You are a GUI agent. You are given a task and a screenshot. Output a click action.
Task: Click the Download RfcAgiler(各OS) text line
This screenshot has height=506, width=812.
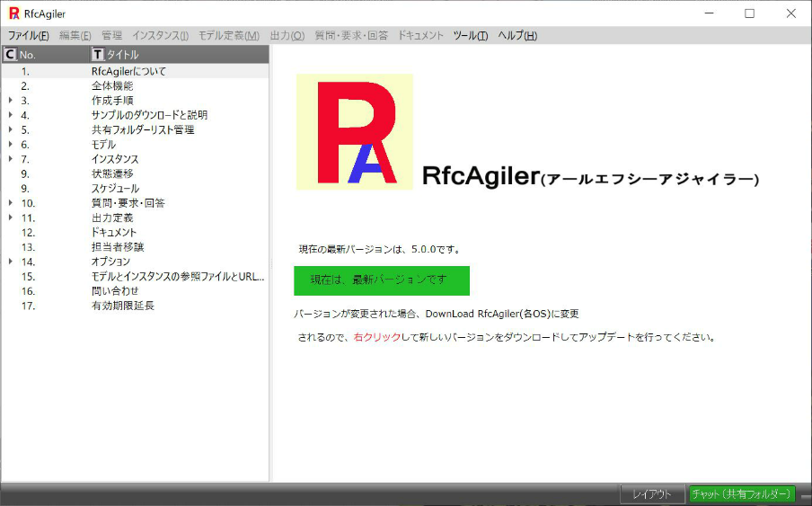pos(436,314)
